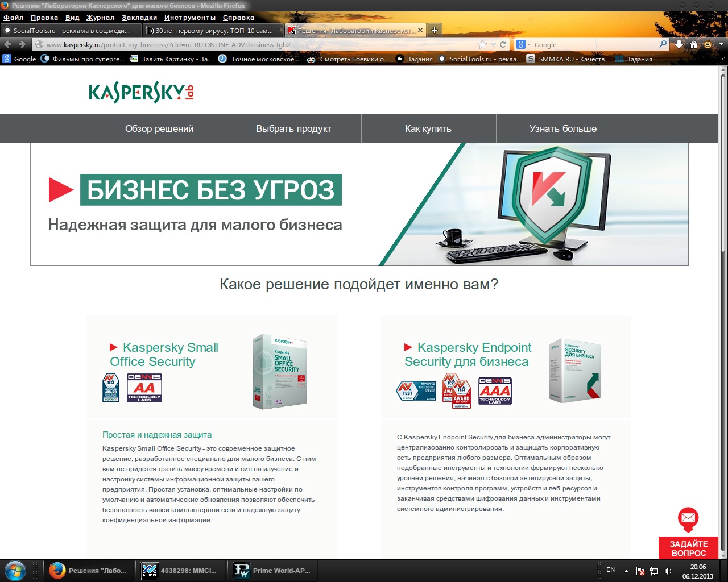Open a new tab with plus button
This screenshot has width=728, height=582.
tap(435, 30)
